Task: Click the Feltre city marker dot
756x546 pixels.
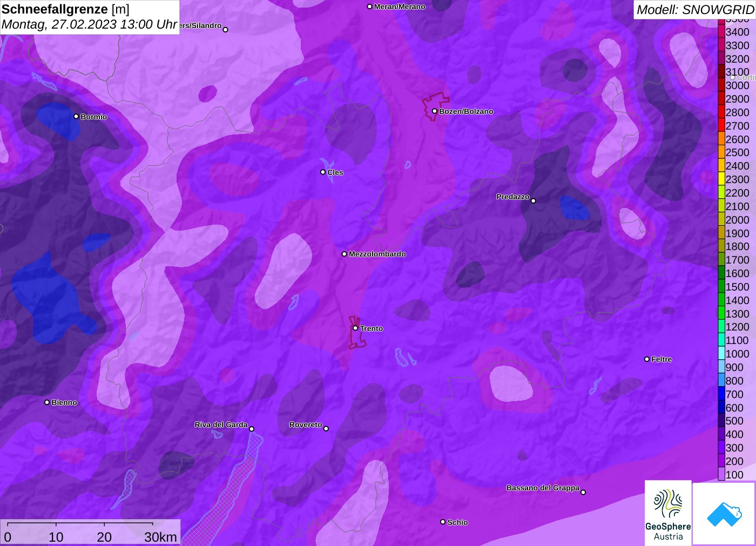Action: [647, 359]
